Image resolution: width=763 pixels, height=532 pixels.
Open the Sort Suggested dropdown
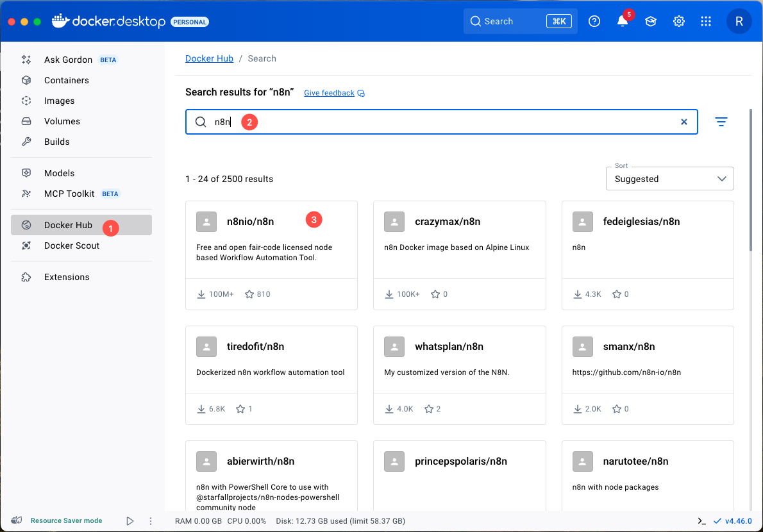coord(669,179)
